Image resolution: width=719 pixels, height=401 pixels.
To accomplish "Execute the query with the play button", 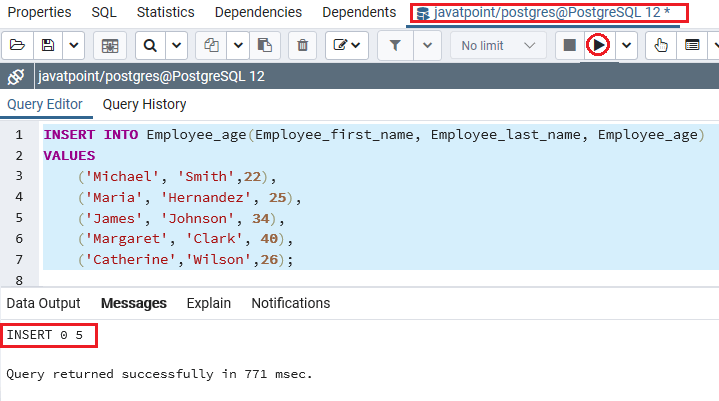I will [x=598, y=45].
